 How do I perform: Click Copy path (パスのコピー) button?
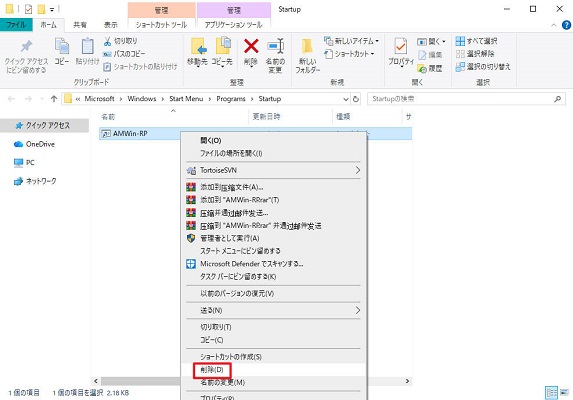pyautogui.click(x=124, y=54)
